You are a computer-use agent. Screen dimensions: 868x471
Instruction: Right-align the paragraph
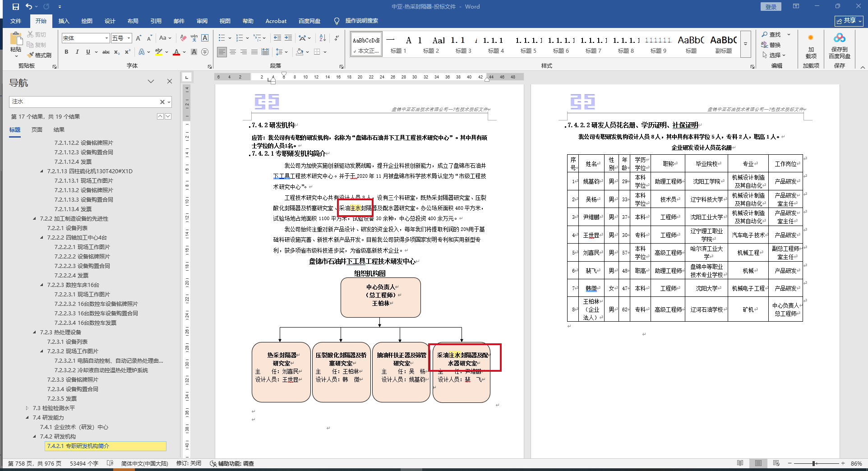coord(244,52)
